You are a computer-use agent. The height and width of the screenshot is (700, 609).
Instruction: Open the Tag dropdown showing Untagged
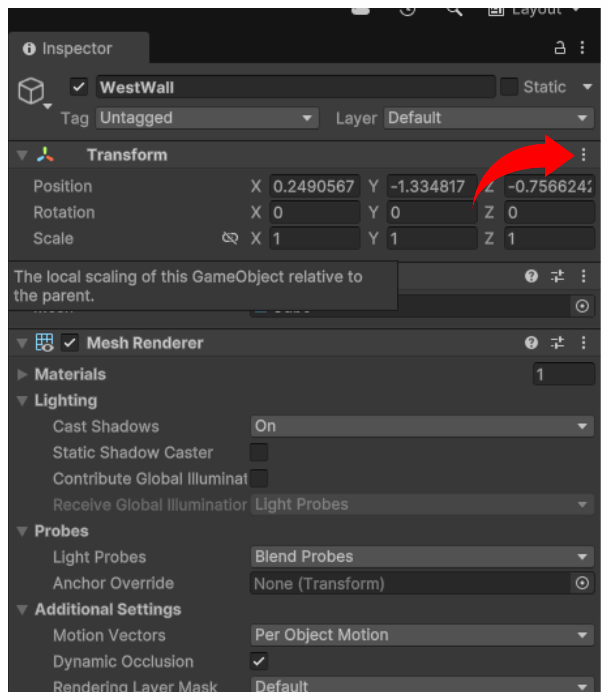(x=207, y=118)
